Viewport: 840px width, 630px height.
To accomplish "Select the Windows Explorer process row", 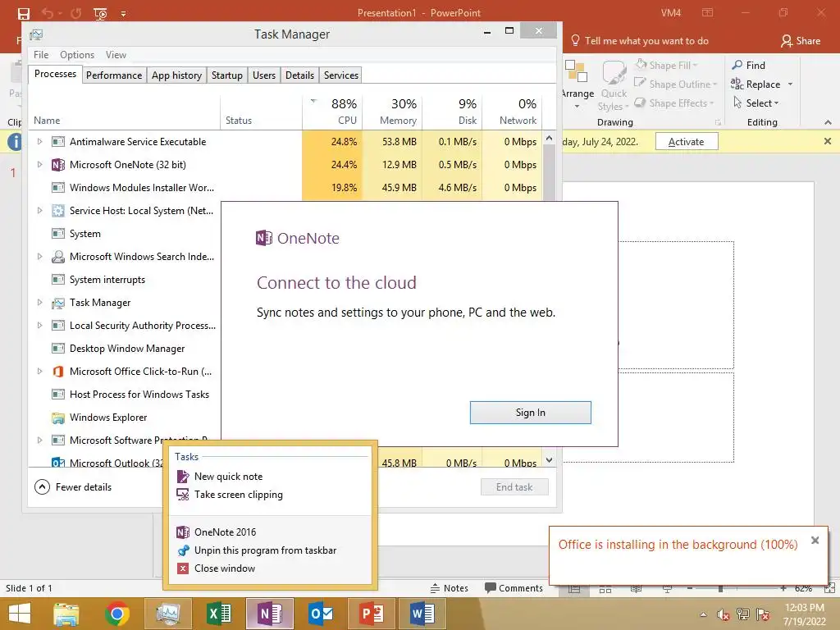I will pos(125,418).
